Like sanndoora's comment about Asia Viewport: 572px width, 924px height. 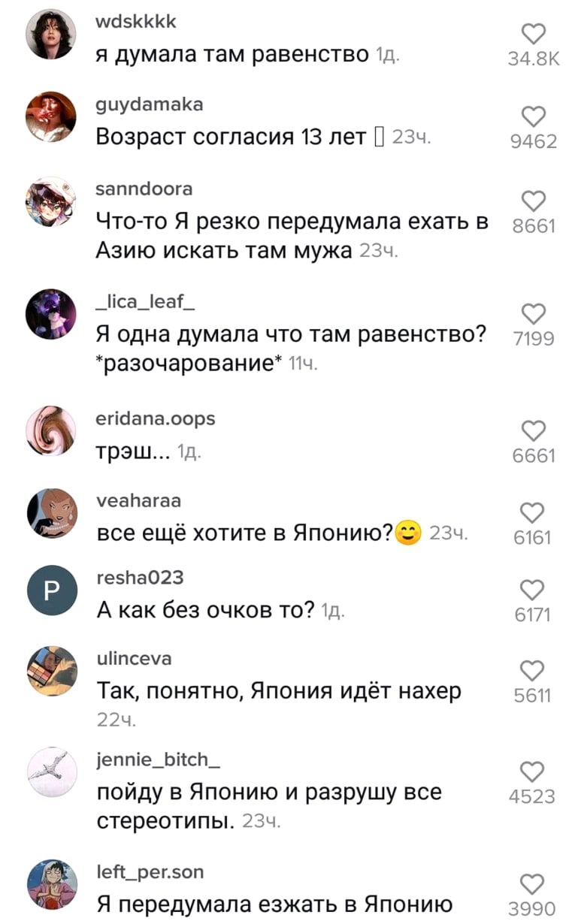533,201
